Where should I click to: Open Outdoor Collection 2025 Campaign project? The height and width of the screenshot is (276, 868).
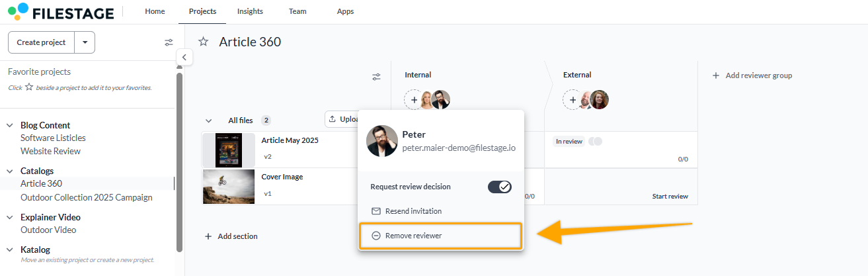[x=87, y=197]
